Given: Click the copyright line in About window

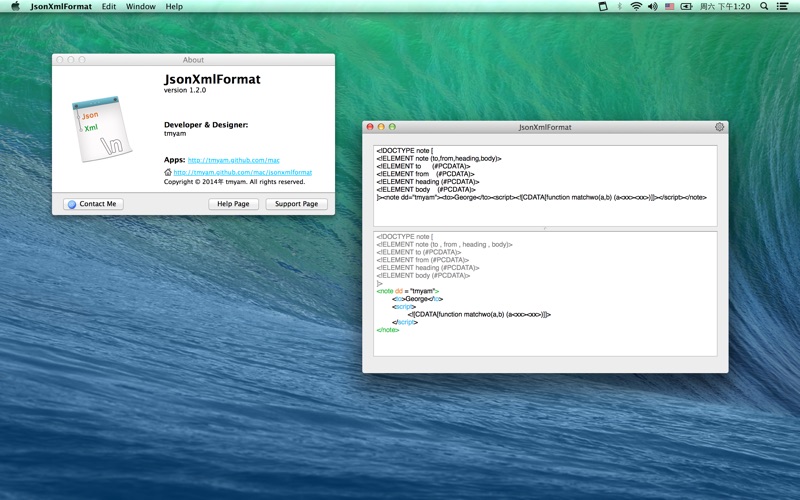Looking at the screenshot, I should tap(234, 182).
